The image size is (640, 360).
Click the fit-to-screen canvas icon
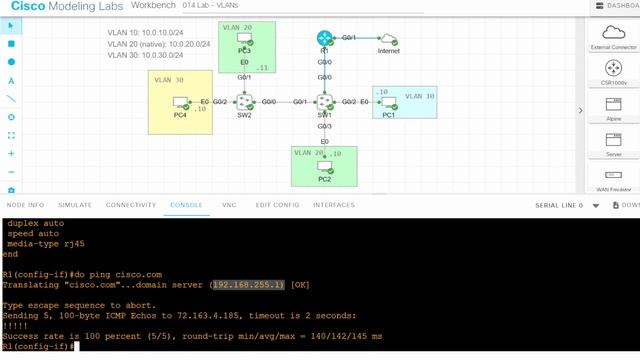coord(11,136)
